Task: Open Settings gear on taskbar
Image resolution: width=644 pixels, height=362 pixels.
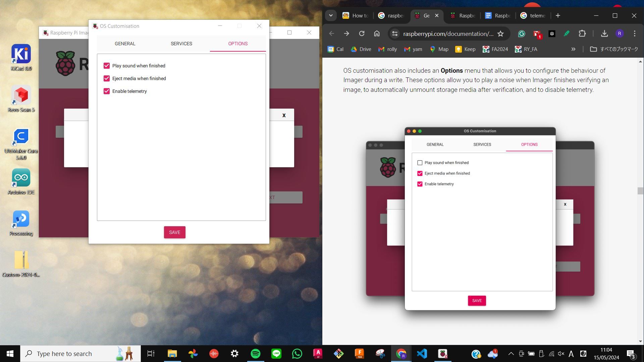Action: 234,354
